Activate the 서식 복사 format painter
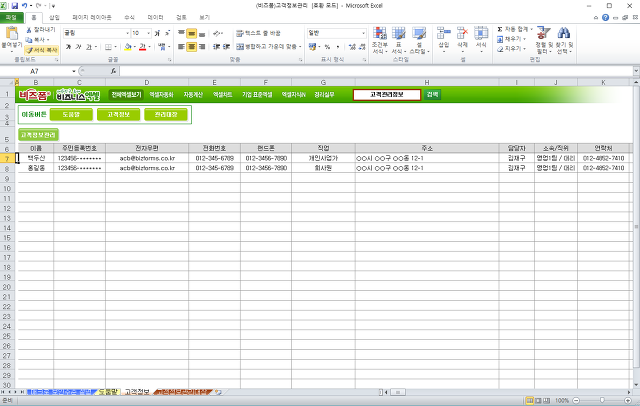This screenshot has height=406, width=640. [x=42, y=50]
